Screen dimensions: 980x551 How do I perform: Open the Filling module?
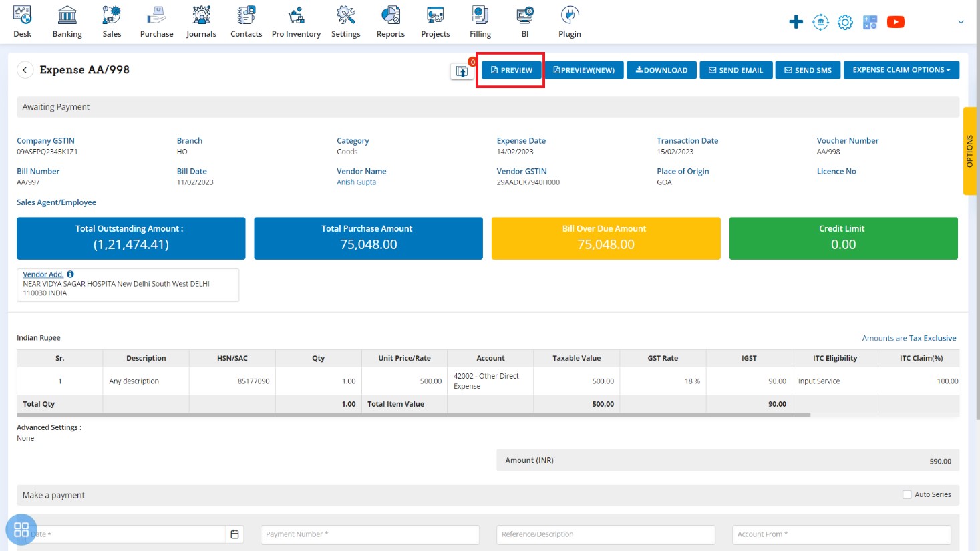click(480, 22)
